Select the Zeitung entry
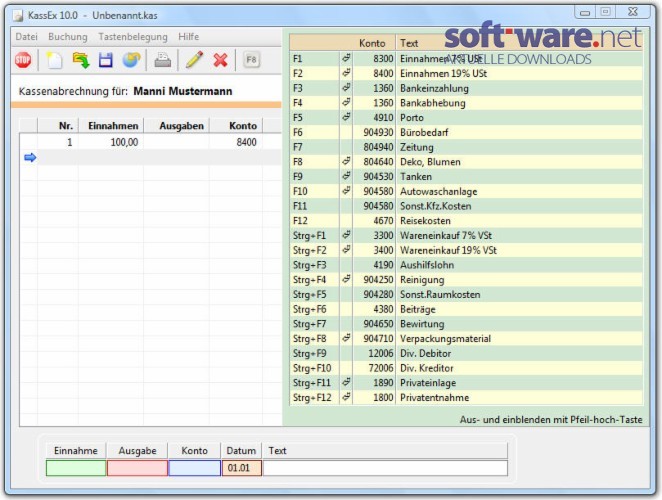Image resolution: width=662 pixels, height=500 pixels. coord(466,147)
